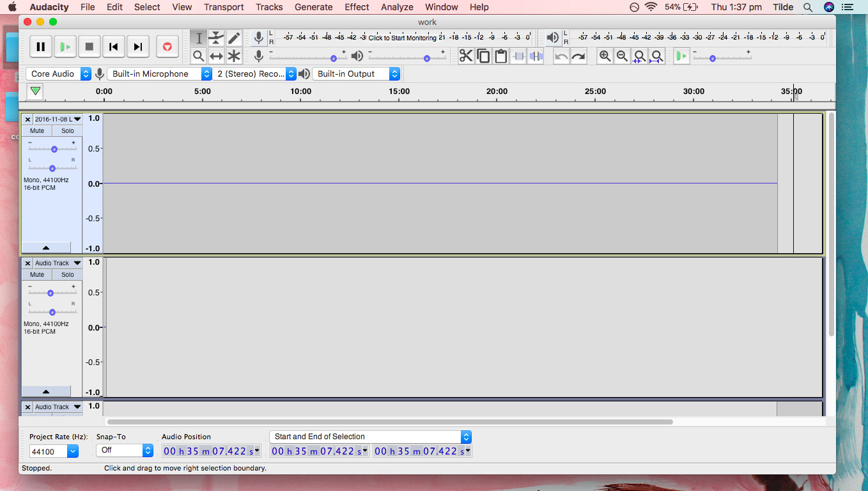Click the horizontal project scrollbar
This screenshot has height=491, width=868.
(390, 422)
